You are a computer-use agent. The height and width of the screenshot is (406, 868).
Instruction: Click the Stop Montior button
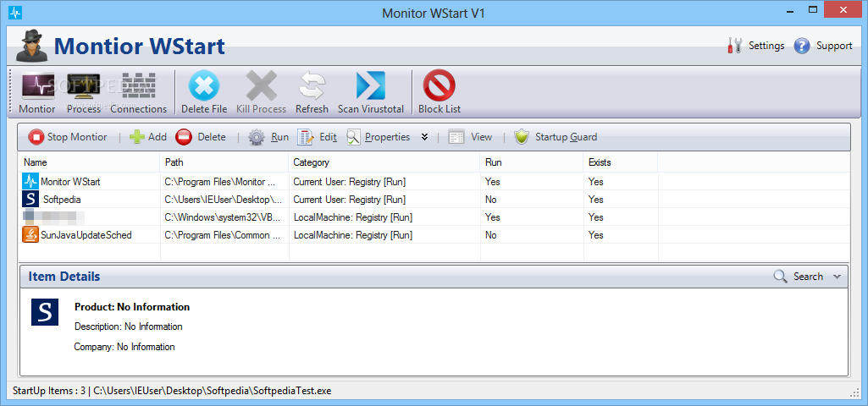click(x=68, y=137)
